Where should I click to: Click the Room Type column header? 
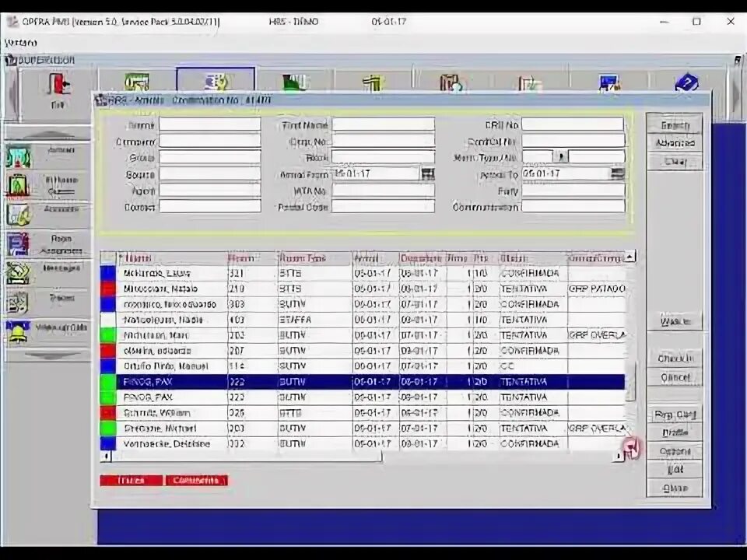[314, 258]
